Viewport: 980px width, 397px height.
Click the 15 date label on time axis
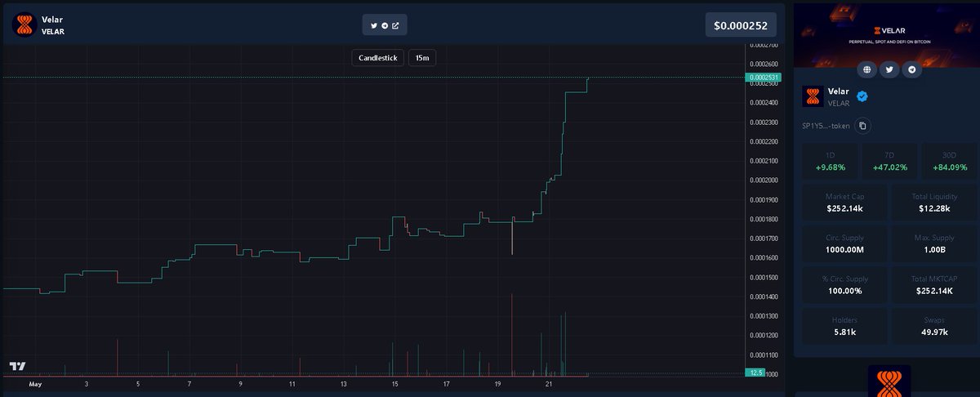tap(395, 383)
